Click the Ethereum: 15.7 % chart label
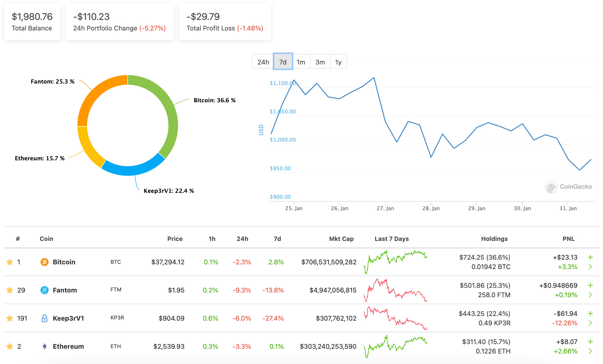The height and width of the screenshot is (364, 603). coord(40,158)
